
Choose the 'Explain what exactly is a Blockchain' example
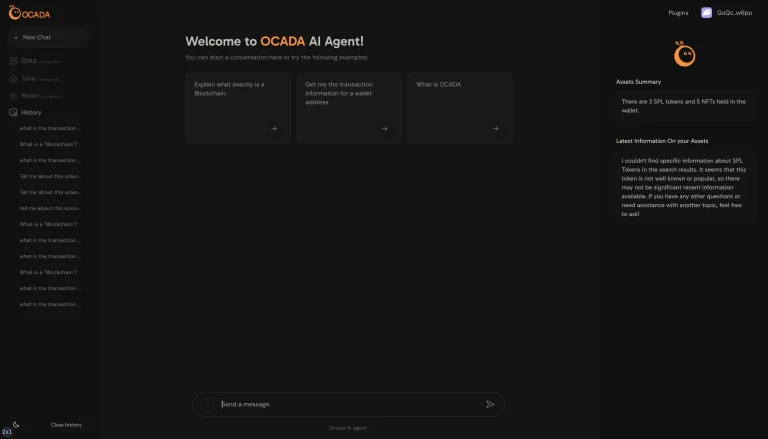click(238, 108)
